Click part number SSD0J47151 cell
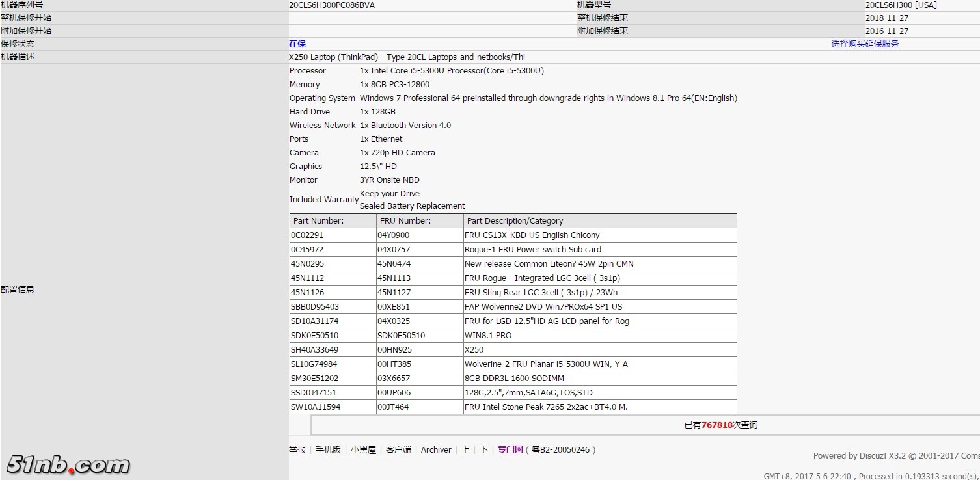The image size is (980, 480). [x=333, y=393]
